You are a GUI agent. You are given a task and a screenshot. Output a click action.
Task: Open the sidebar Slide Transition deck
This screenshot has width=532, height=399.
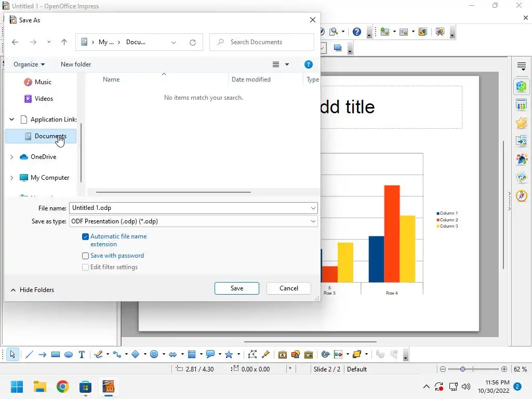522,140
